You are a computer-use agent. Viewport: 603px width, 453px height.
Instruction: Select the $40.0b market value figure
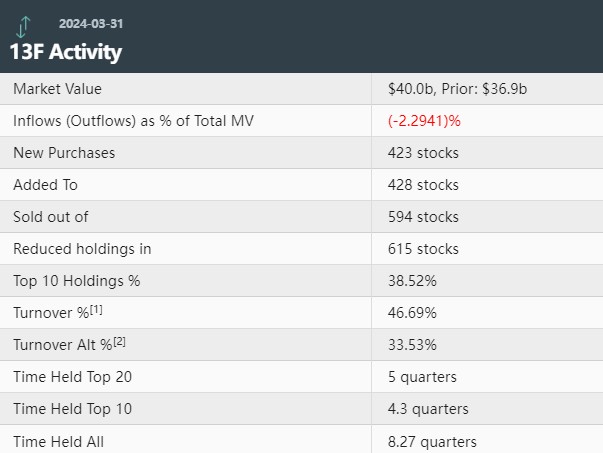pos(409,89)
